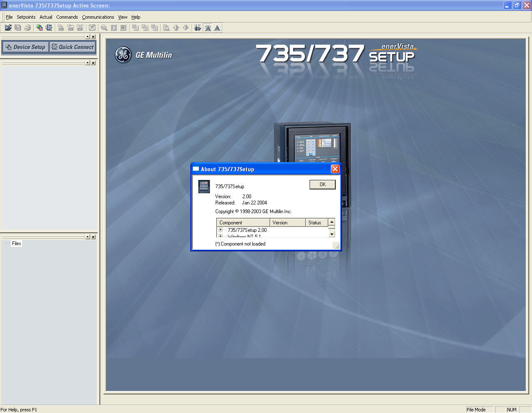This screenshot has height=413, width=532.
Task: Click the Version column header
Action: [x=288, y=223]
